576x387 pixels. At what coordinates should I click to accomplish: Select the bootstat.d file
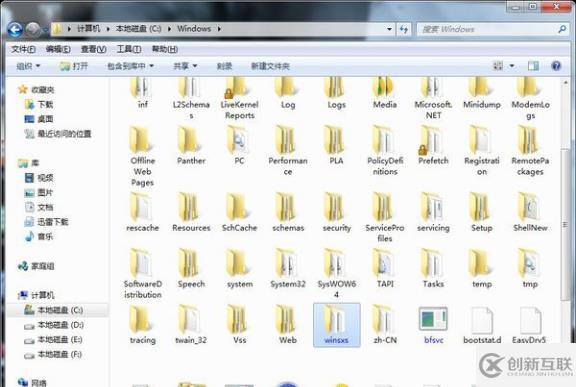coord(482,325)
